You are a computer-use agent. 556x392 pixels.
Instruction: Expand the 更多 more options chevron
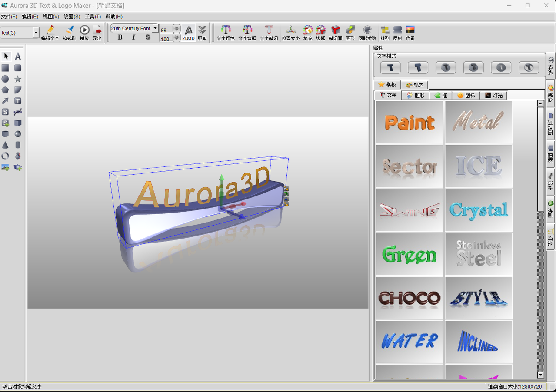click(202, 33)
